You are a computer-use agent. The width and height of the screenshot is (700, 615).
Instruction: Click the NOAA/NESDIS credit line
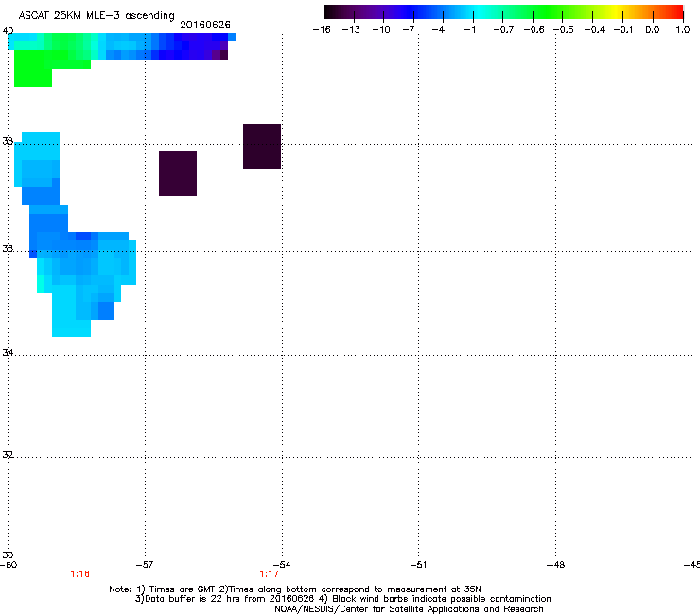pyautogui.click(x=409, y=609)
